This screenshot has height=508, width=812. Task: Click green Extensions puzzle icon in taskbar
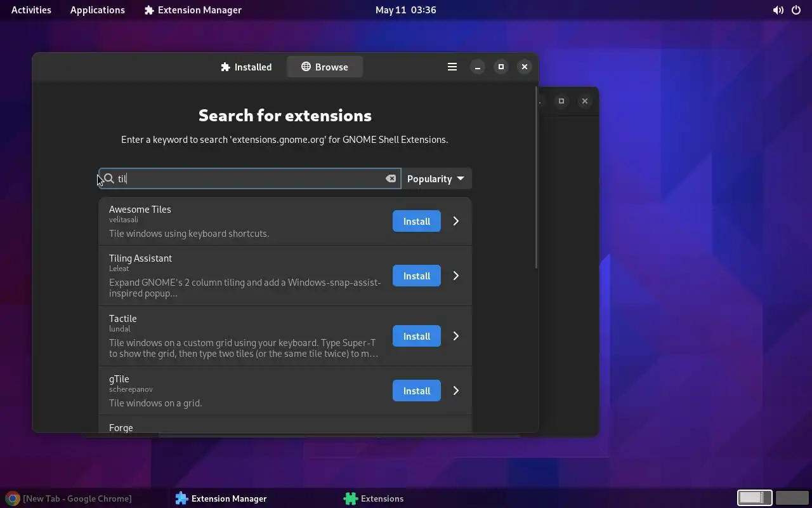pyautogui.click(x=350, y=498)
